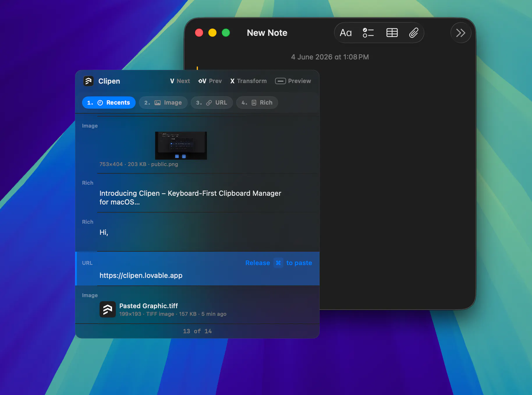This screenshot has height=395, width=532.
Task: Switch to the Image filter tab
Action: 163,103
